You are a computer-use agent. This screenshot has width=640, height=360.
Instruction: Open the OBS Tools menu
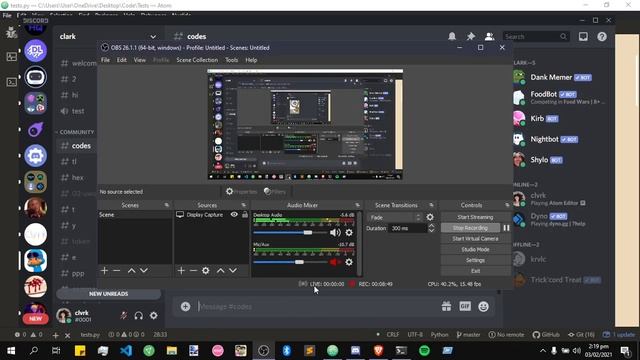tap(231, 60)
